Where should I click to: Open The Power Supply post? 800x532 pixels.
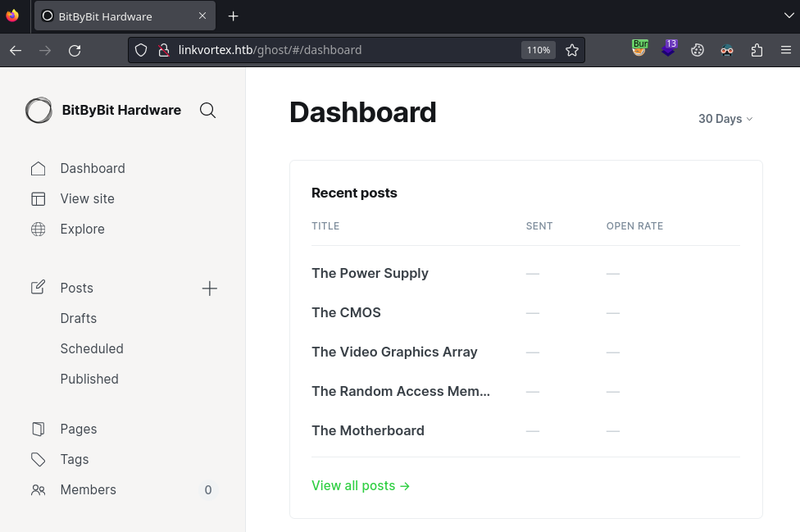(370, 274)
